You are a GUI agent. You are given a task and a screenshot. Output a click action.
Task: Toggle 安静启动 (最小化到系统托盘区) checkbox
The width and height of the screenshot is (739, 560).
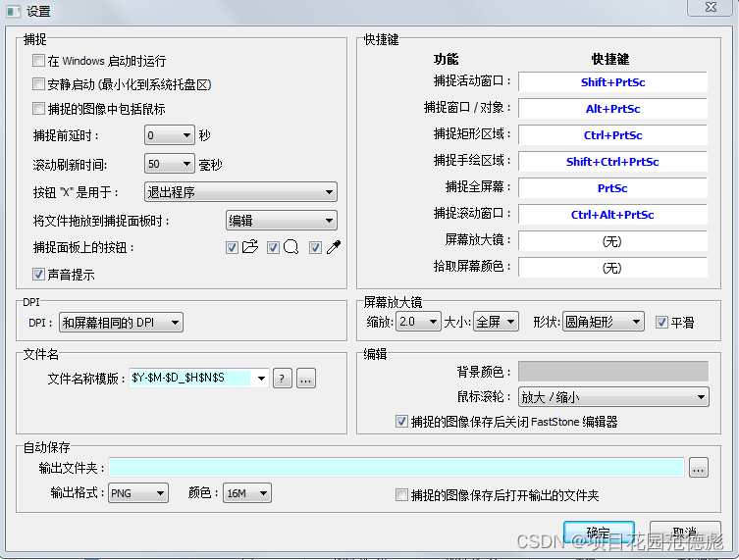pos(38,84)
